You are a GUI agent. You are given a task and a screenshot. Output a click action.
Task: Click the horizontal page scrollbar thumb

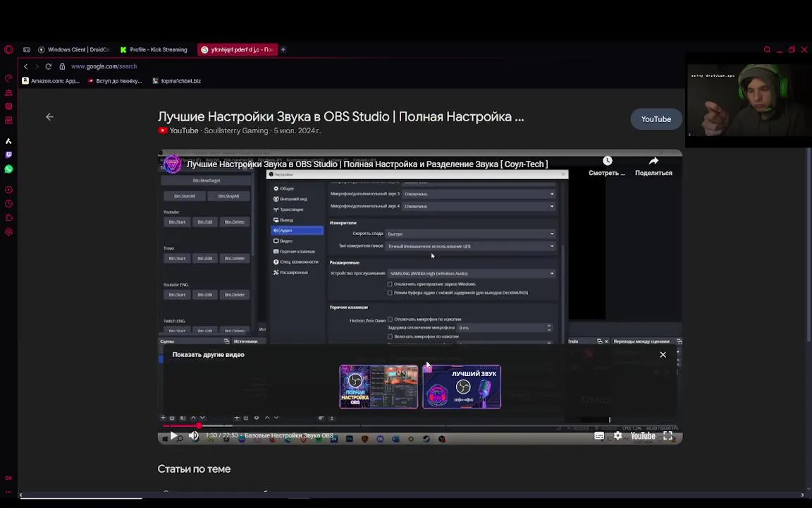pos(80,499)
